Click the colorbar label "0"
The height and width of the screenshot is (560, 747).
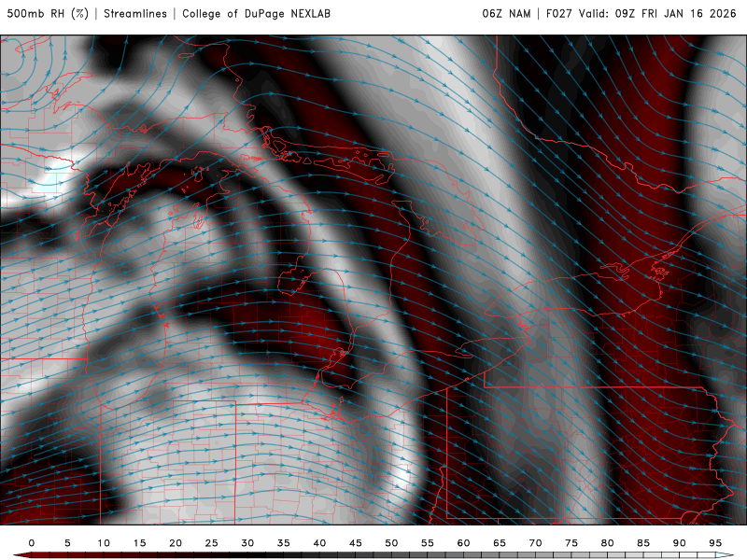(32, 543)
